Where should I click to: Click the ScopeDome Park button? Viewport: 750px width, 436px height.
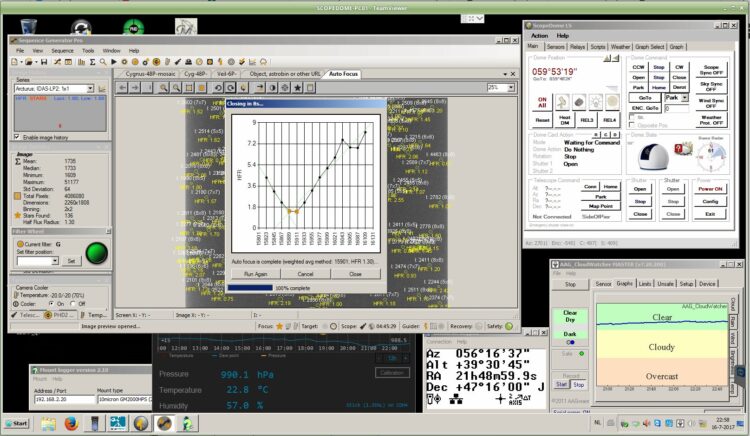tap(639, 87)
